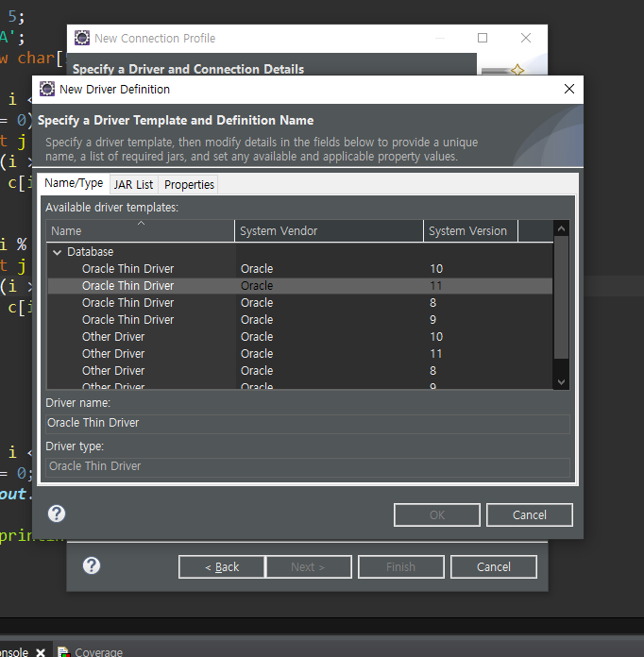This screenshot has width=644, height=657.
Task: Select Oracle Thin Driver version 10
Action: (x=299, y=269)
